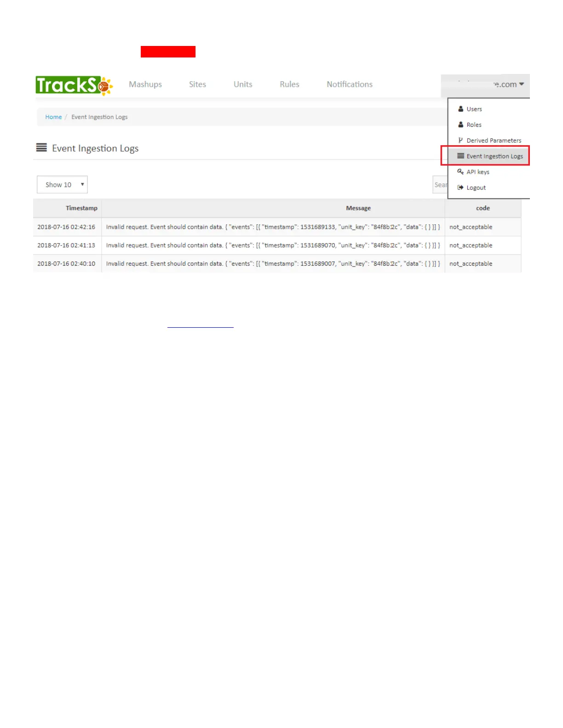The image size is (563, 728).
Task: Click the list icon beside page heading
Action: 41,148
